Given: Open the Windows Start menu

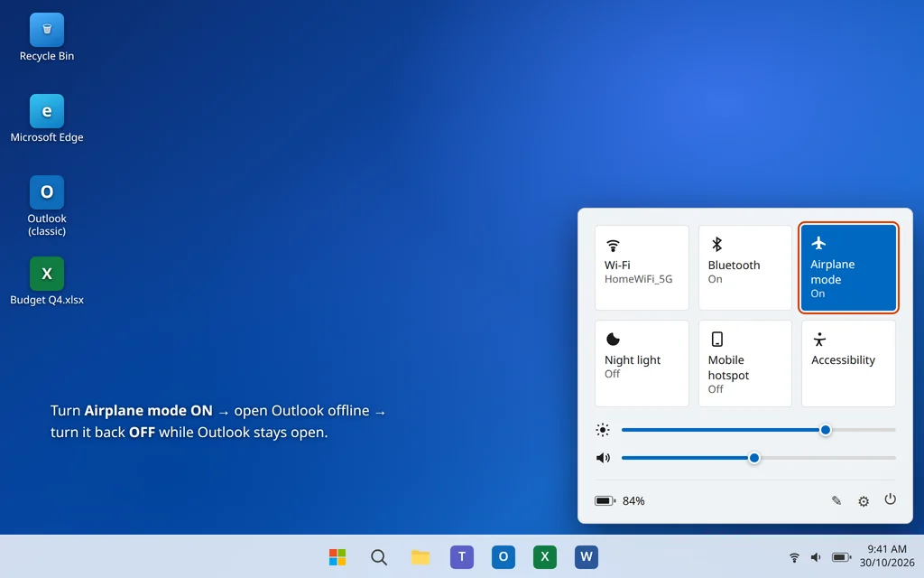Looking at the screenshot, I should [x=337, y=556].
